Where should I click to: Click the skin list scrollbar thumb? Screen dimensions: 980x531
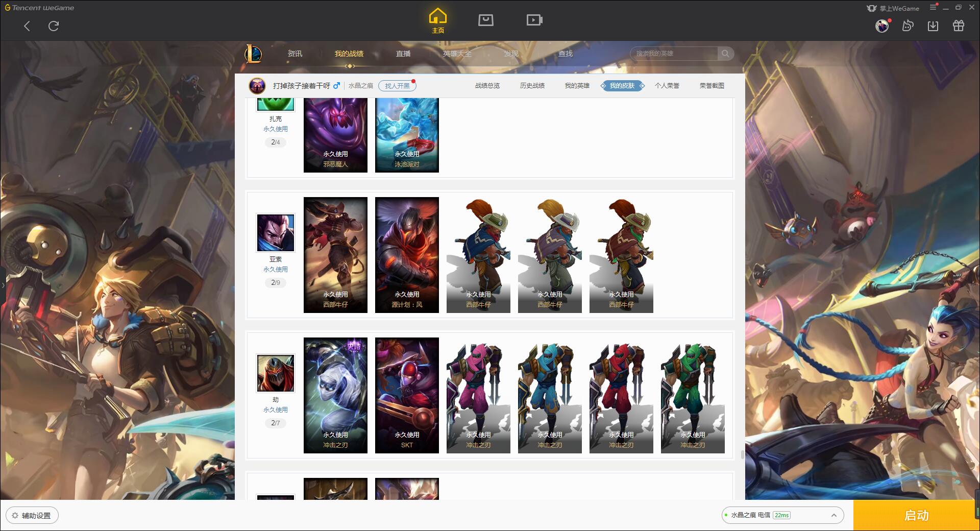[742, 454]
